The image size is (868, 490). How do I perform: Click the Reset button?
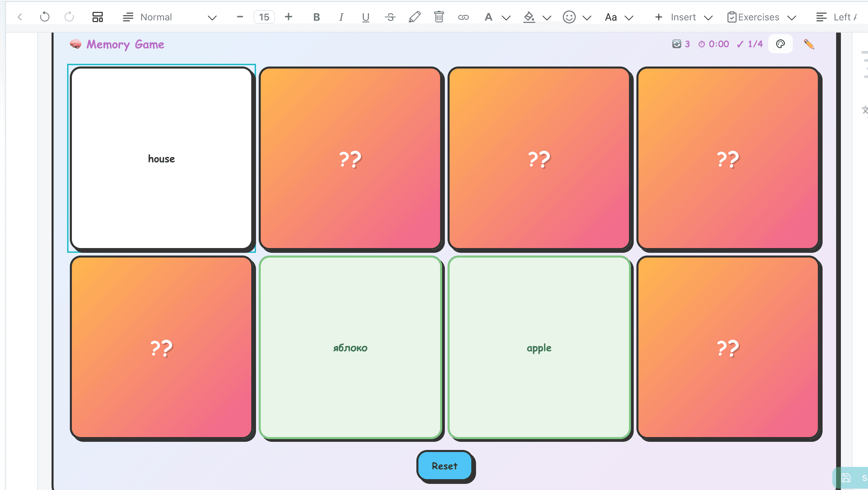click(x=445, y=466)
